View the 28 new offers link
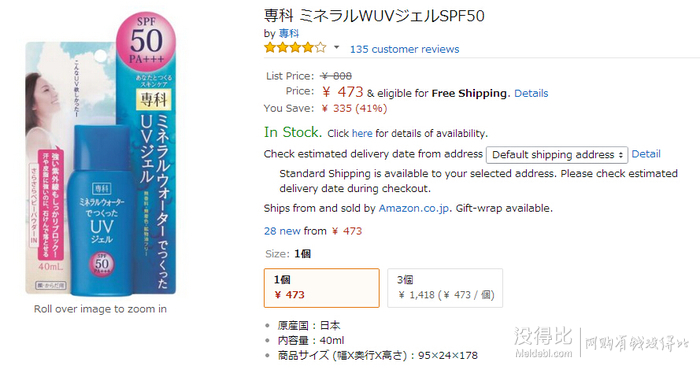The image size is (700, 377). click(x=282, y=231)
